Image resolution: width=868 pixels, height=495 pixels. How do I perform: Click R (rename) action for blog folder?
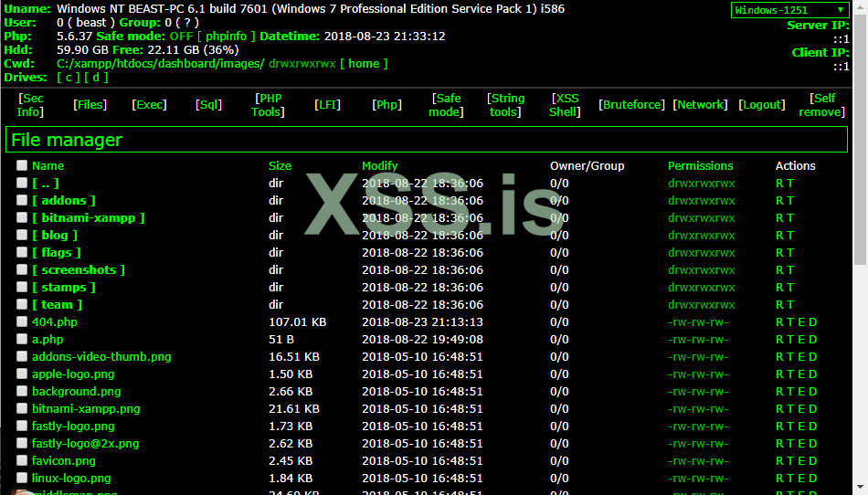coord(780,235)
